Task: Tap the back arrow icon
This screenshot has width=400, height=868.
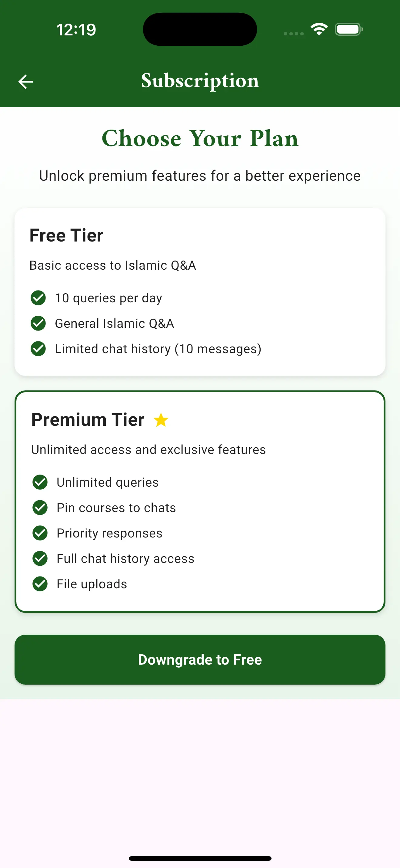Action: click(x=25, y=81)
